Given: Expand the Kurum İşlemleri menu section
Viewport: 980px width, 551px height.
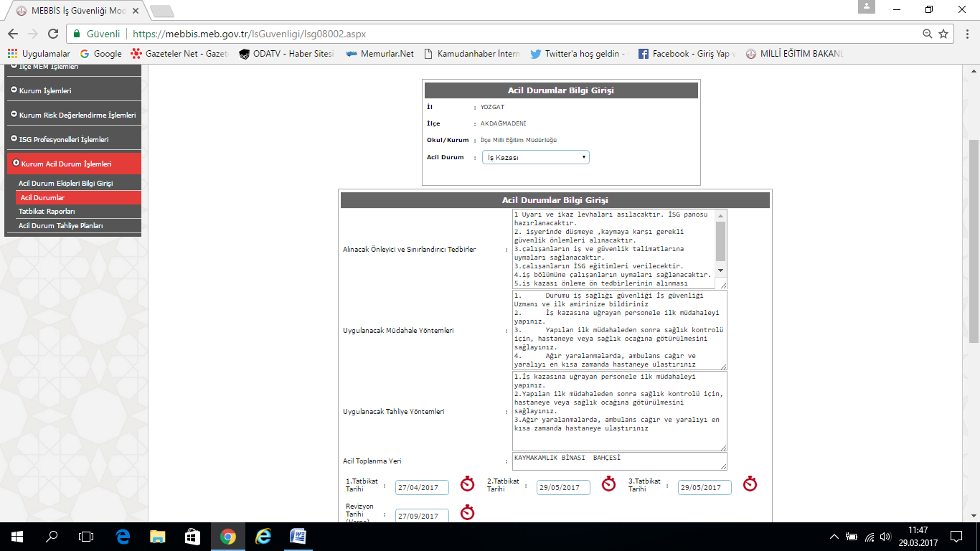Looking at the screenshot, I should click(45, 91).
